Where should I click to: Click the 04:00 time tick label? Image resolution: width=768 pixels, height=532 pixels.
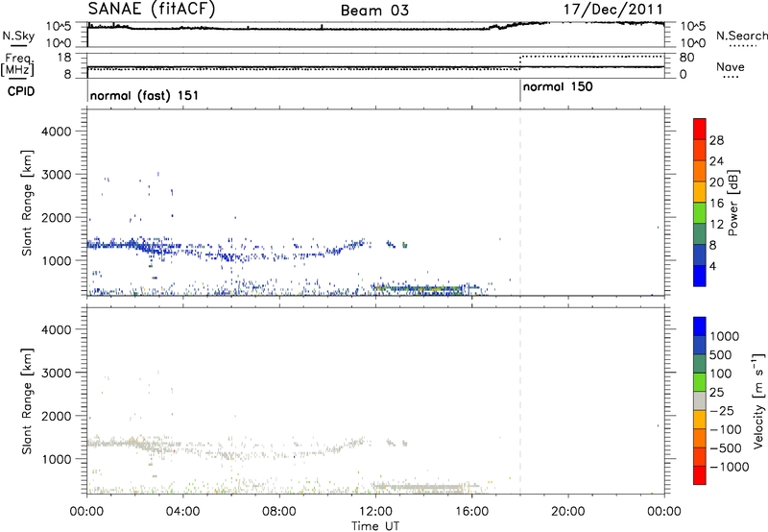[x=183, y=512]
